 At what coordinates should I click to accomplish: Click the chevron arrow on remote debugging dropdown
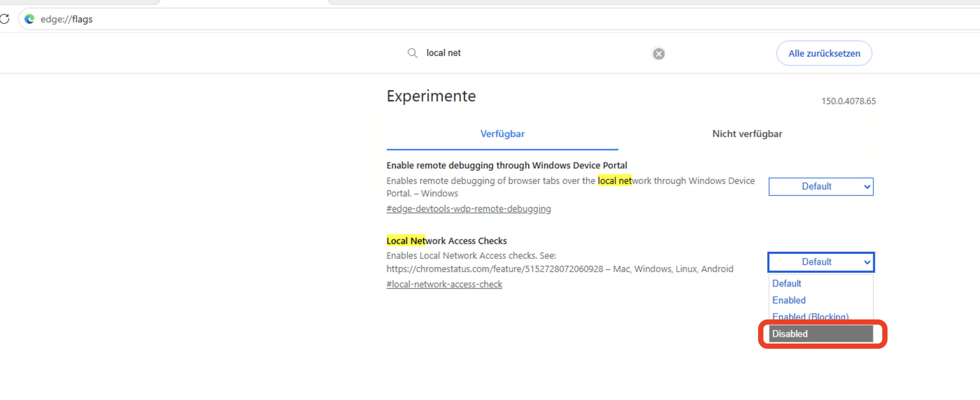[866, 187]
